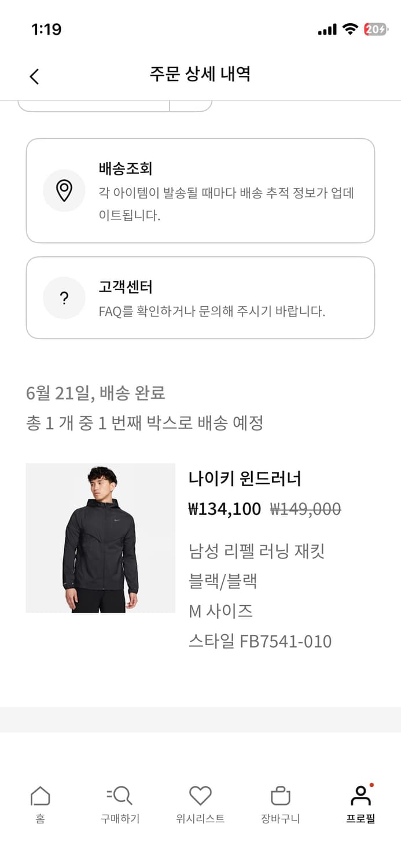Open the 배송조회 delivery tracking card

click(200, 190)
